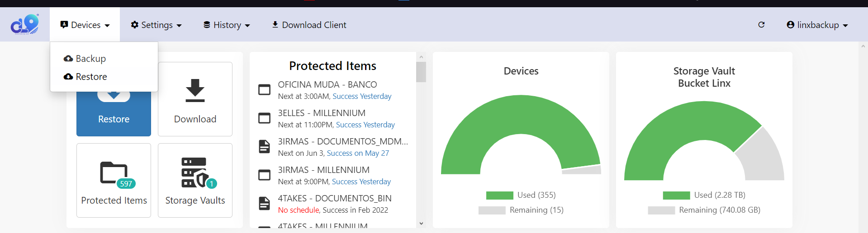Open the Success Yesterday link for 3ELLES - MILLENNIUM

point(365,125)
